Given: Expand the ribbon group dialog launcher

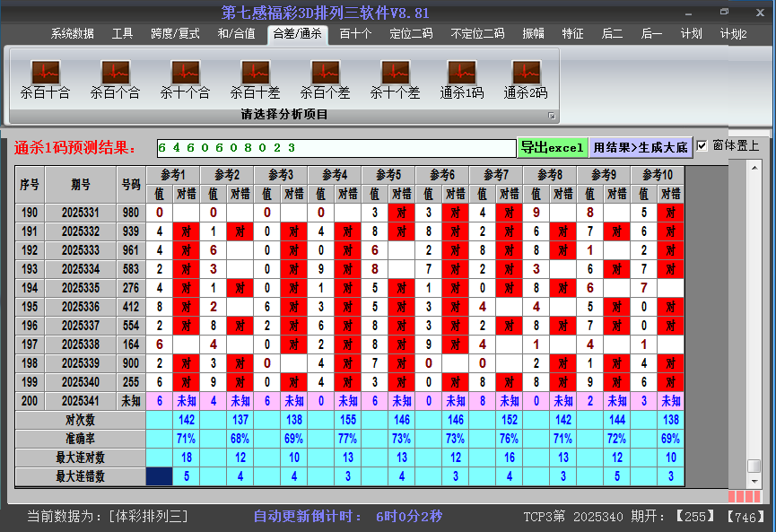Looking at the screenshot, I should [x=552, y=116].
